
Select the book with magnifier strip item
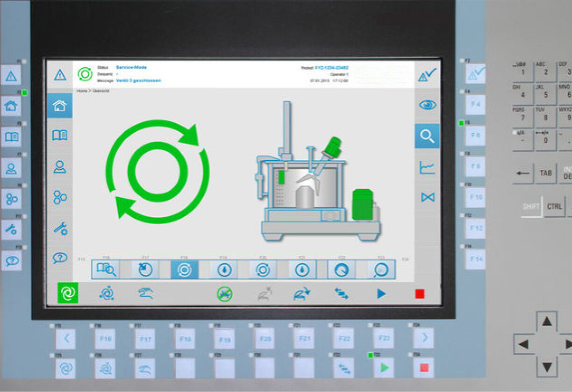pos(106,270)
